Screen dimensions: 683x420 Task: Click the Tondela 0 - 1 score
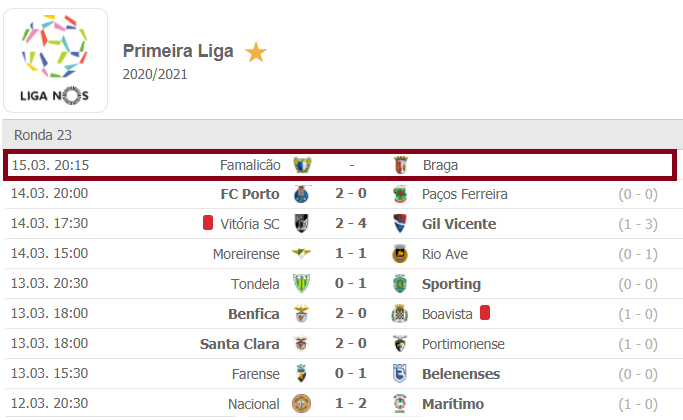[352, 284]
